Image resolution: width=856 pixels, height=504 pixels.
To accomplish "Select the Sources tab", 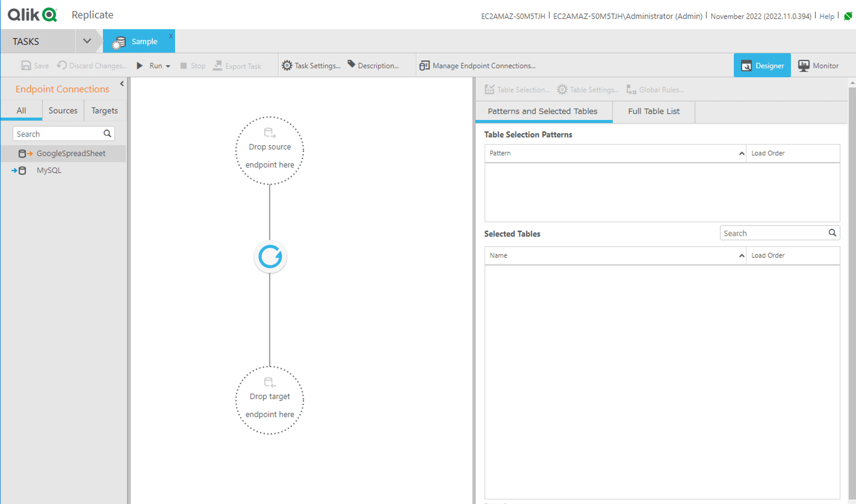I will click(63, 110).
